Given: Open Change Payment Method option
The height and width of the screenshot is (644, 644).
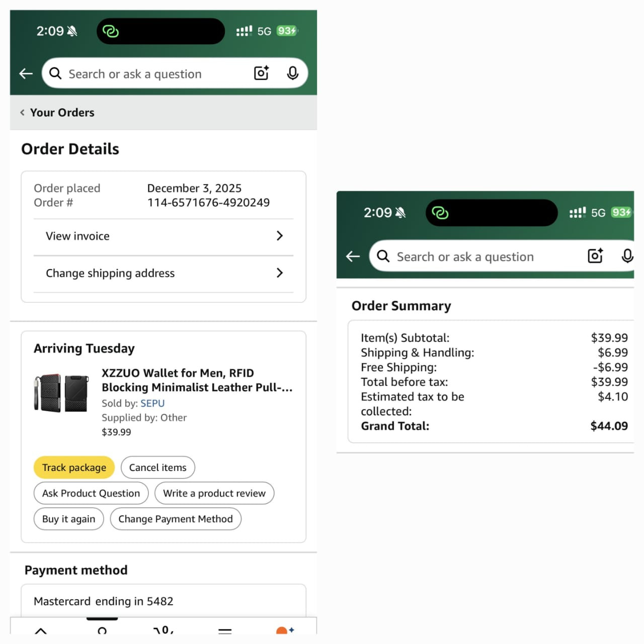Looking at the screenshot, I should click(x=176, y=519).
